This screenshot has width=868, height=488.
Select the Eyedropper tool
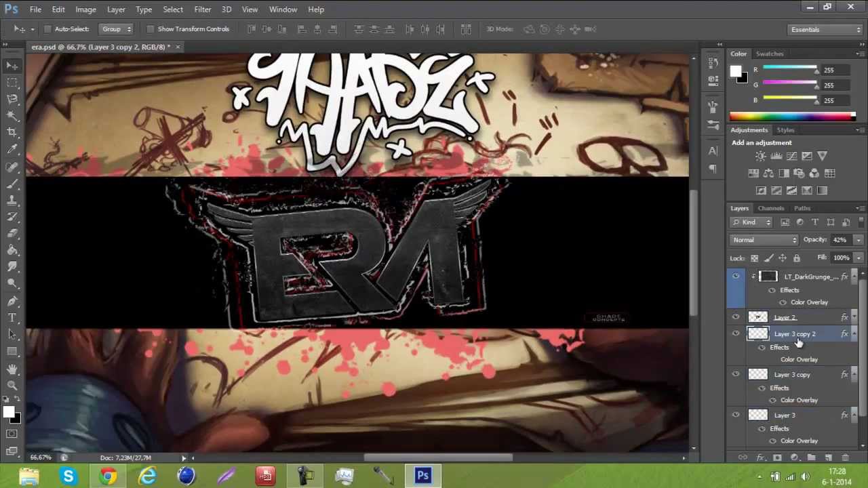coord(12,150)
